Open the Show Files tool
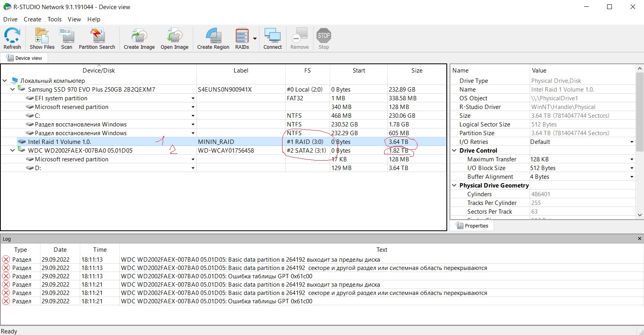The height and width of the screenshot is (335, 644). pyautogui.click(x=42, y=38)
